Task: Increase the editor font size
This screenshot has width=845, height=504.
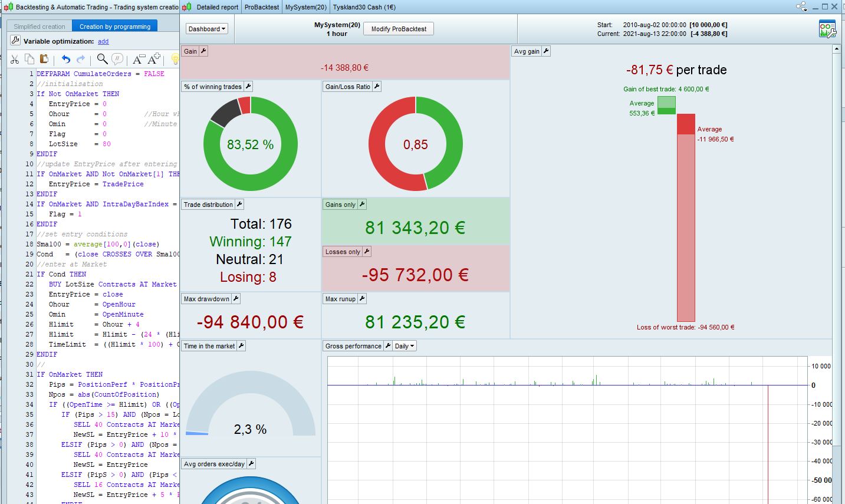Action: (x=154, y=59)
